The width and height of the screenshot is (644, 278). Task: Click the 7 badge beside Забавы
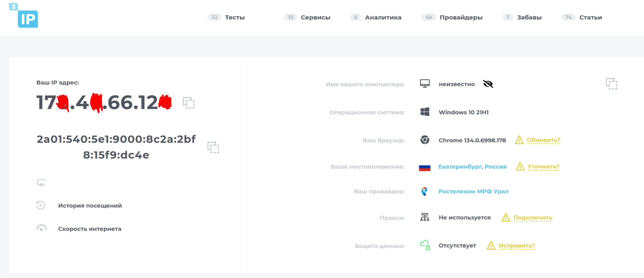tap(508, 17)
